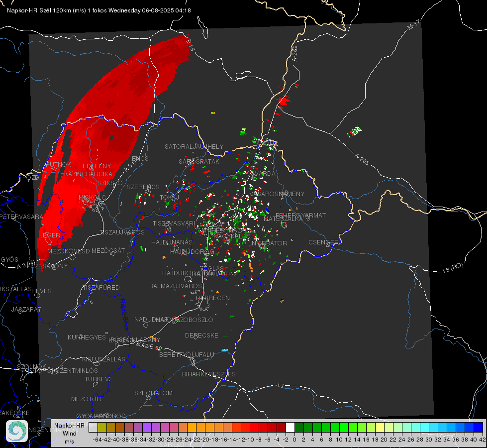Screen dimensions: 487x448
Task: Click the SÁTORALJAÚJHELY label
Action: (x=194, y=146)
